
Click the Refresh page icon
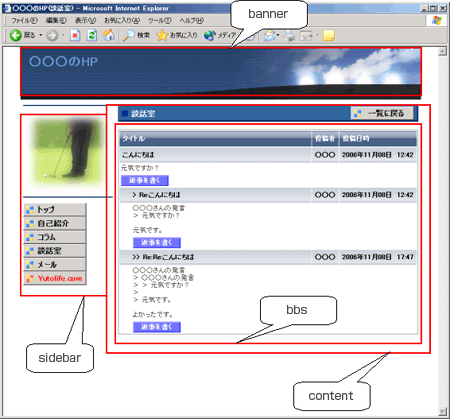coord(92,35)
